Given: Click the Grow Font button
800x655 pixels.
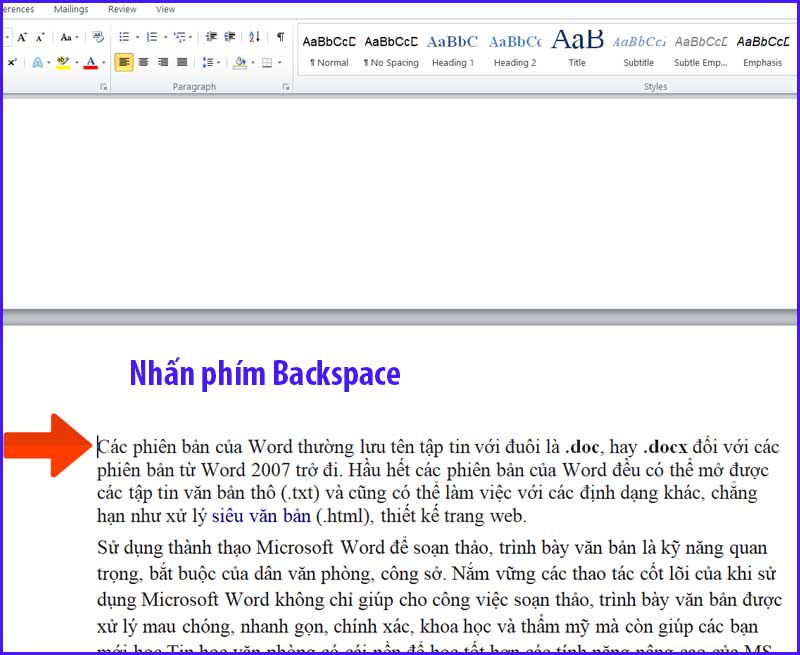Looking at the screenshot, I should coord(21,37).
